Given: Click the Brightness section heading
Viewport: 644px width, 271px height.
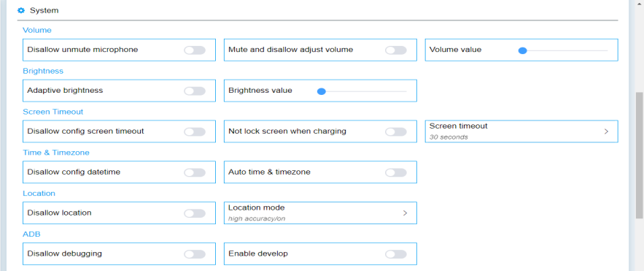Looking at the screenshot, I should point(43,71).
